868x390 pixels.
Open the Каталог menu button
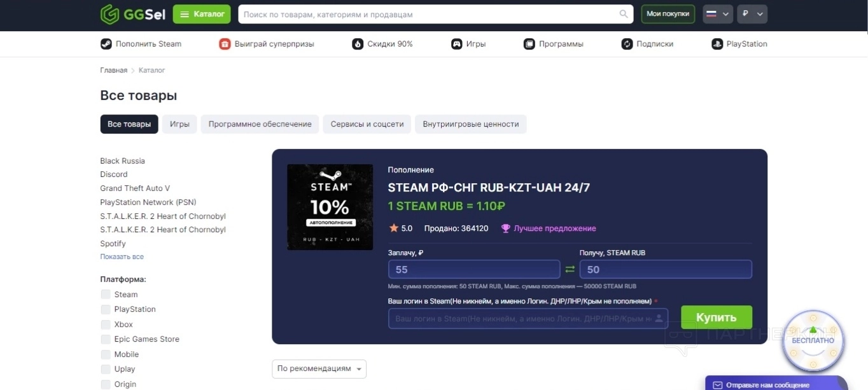[202, 14]
